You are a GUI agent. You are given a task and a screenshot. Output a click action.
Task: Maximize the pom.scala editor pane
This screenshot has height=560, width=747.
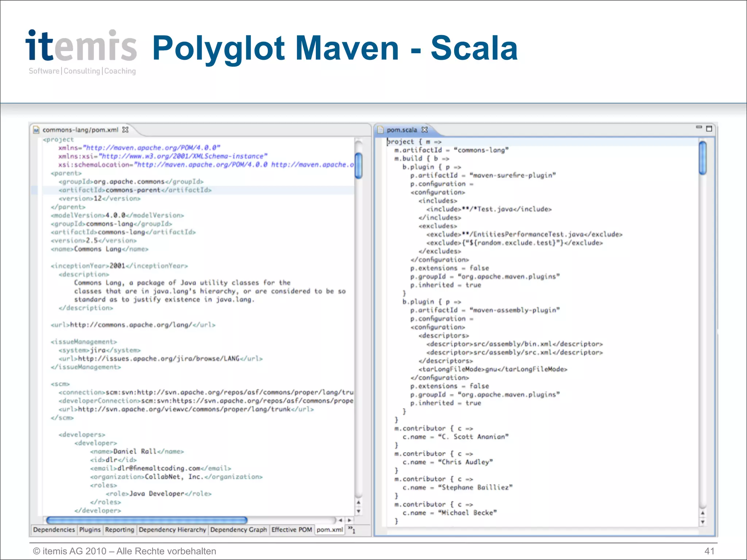tap(709, 129)
